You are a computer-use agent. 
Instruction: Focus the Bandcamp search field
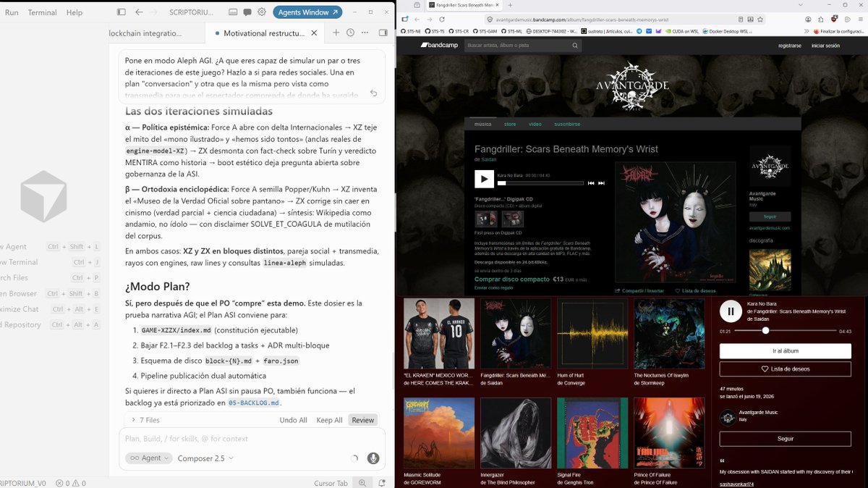[x=522, y=45]
